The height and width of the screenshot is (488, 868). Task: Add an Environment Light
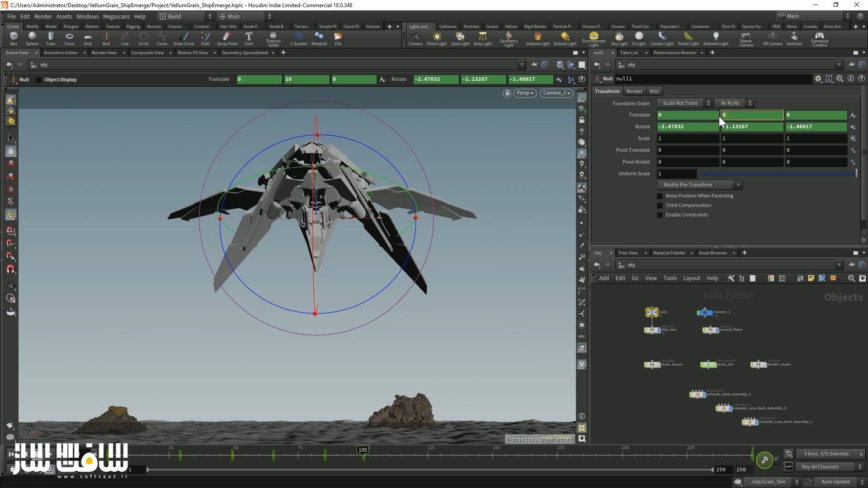594,39
